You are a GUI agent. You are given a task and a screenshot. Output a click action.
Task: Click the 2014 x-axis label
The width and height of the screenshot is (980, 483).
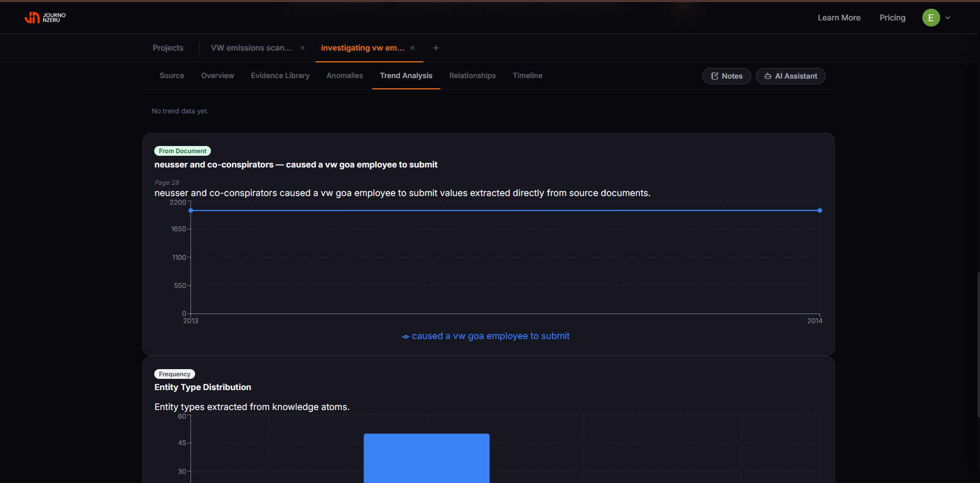point(815,321)
